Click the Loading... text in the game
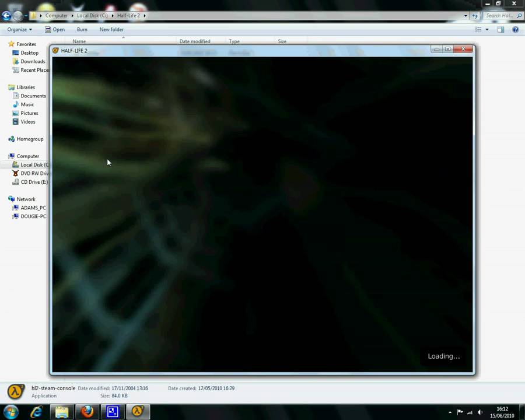This screenshot has height=420, width=525. click(x=444, y=356)
